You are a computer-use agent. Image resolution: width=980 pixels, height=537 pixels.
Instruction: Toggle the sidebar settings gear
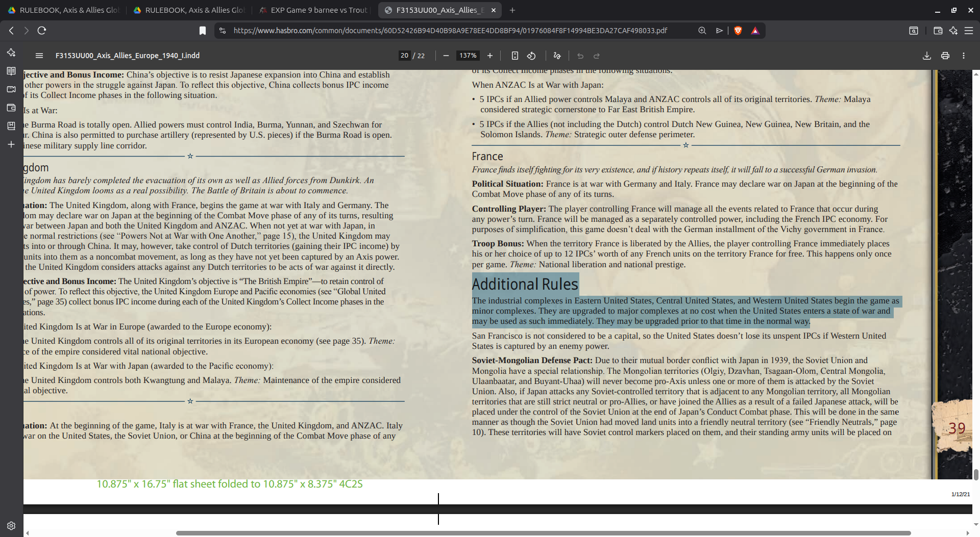click(x=11, y=526)
